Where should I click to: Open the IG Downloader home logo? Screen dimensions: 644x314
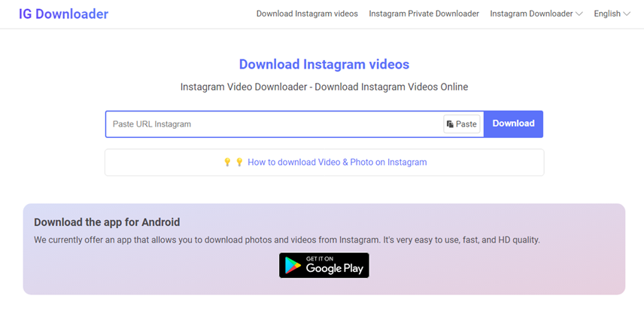tap(63, 14)
